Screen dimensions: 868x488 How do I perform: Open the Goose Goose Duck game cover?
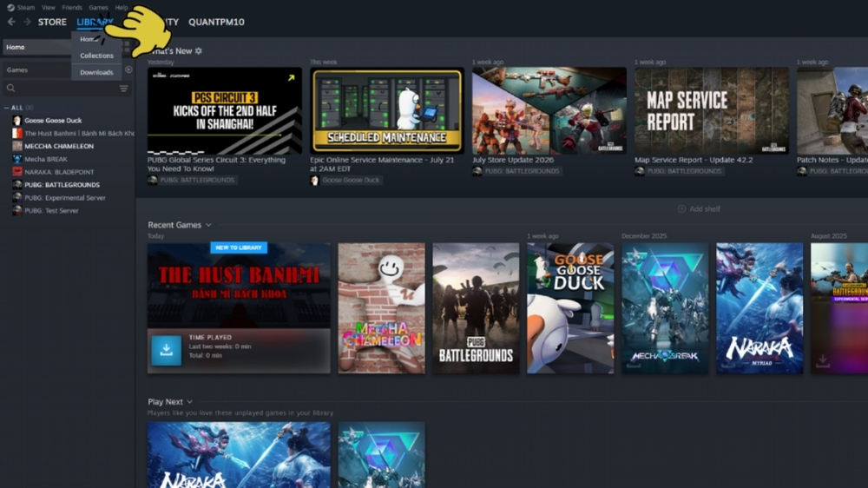click(570, 308)
